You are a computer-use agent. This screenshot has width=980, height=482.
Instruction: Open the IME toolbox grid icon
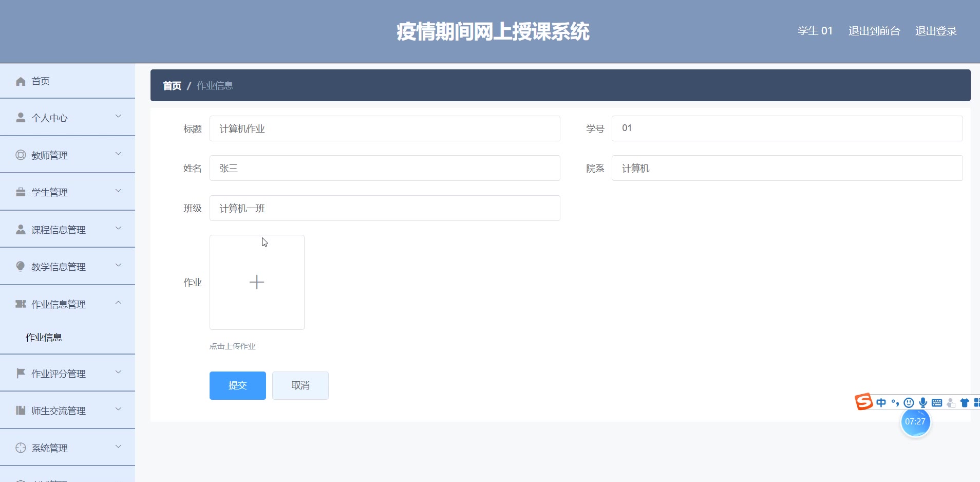tap(977, 403)
